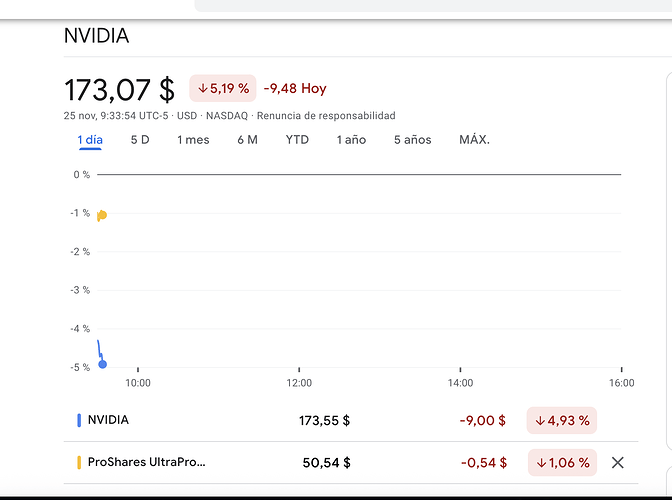The height and width of the screenshot is (500, 672).
Task: Remove ProShares UltraPro comparison with X icon
Action: tap(617, 462)
